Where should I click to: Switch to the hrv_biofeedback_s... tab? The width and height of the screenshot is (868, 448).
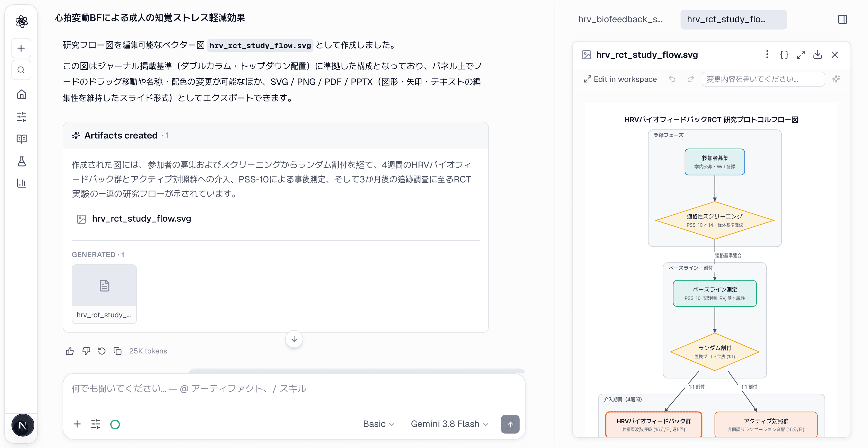[x=620, y=19]
